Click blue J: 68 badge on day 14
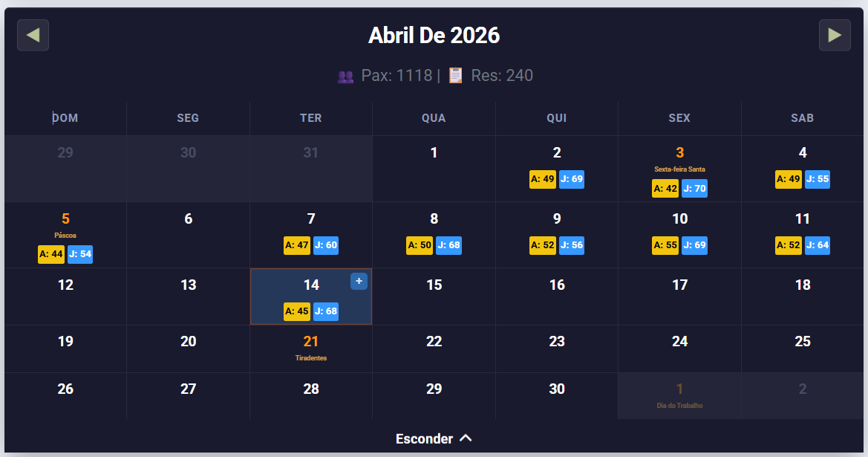 click(x=326, y=311)
